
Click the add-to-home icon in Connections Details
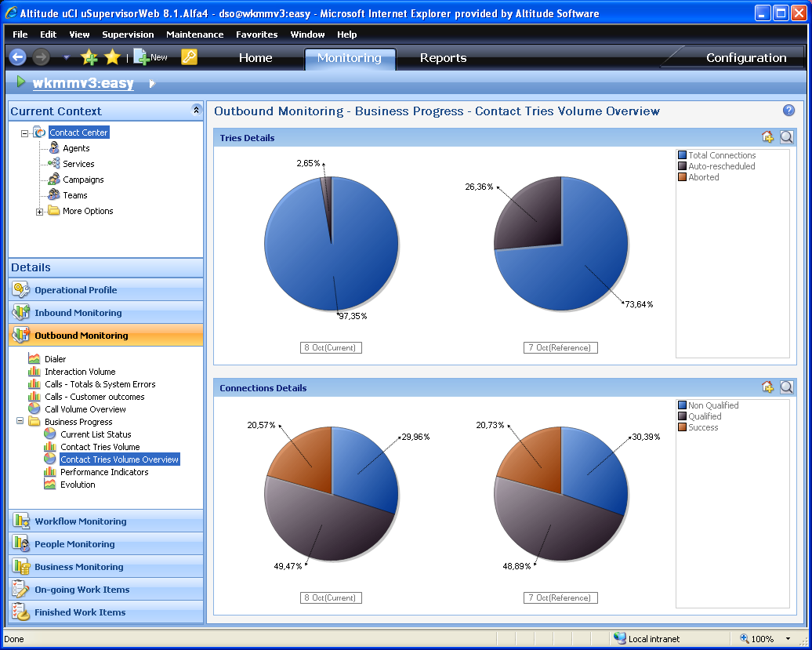pos(767,387)
